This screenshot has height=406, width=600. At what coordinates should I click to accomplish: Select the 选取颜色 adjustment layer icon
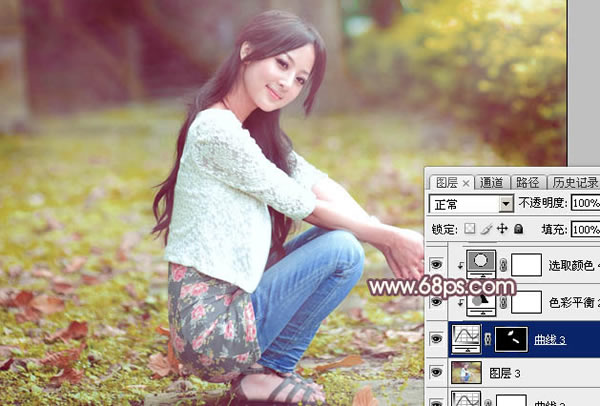pos(481,264)
